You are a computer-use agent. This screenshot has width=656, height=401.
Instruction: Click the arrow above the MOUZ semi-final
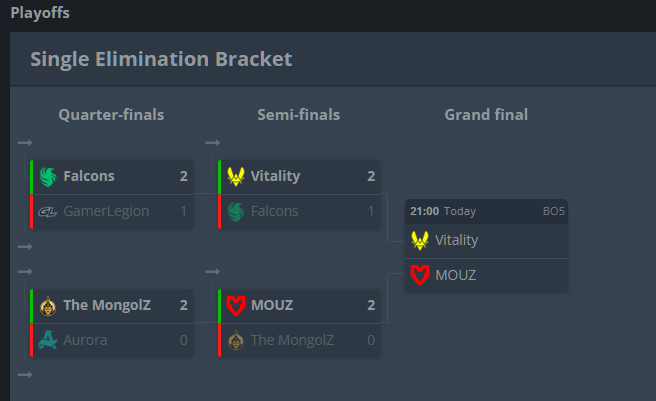point(213,272)
